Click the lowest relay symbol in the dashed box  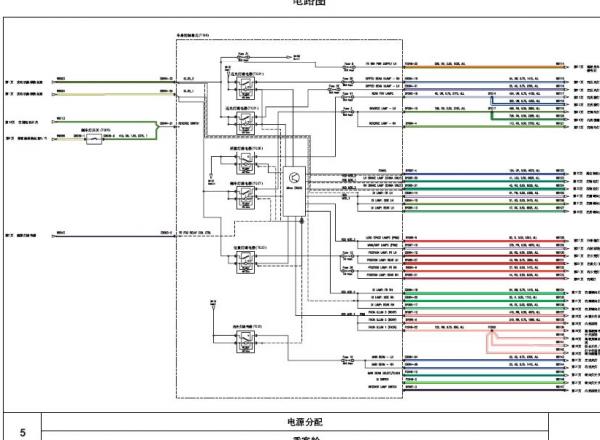click(x=245, y=342)
